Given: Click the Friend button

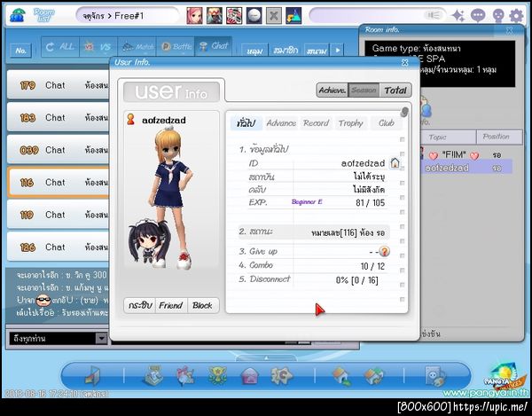Looking at the screenshot, I should (x=171, y=305).
